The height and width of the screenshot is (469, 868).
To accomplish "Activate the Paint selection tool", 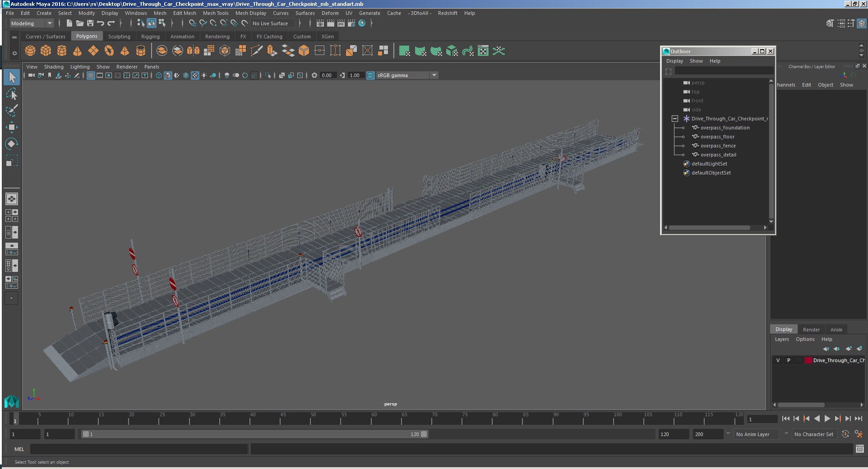I will click(x=12, y=110).
